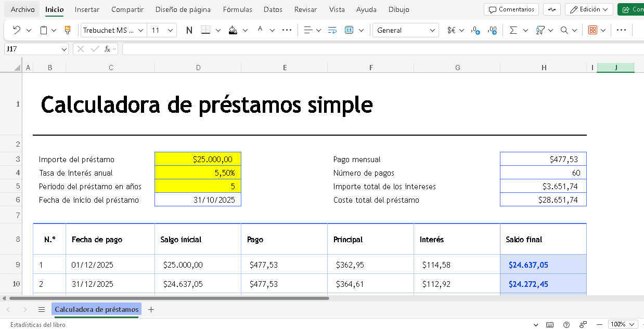Toggle bold formatting with the N icon
644x329 pixels.
tap(189, 30)
